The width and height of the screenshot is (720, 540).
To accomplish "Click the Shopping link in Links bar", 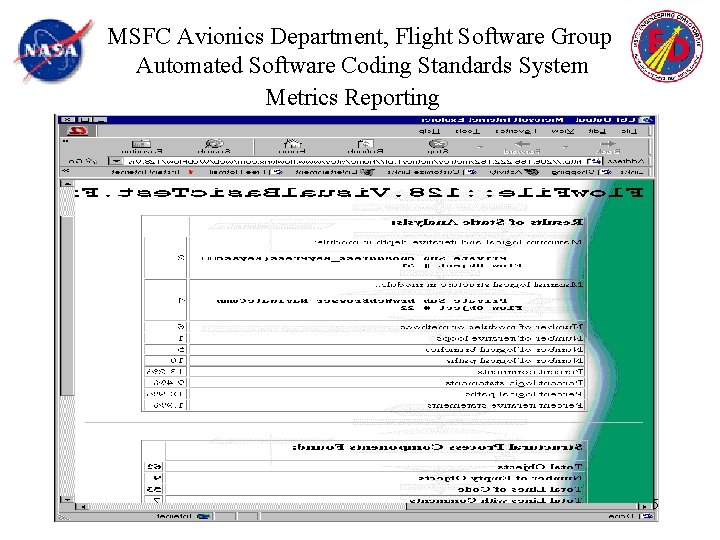I will point(580,172).
